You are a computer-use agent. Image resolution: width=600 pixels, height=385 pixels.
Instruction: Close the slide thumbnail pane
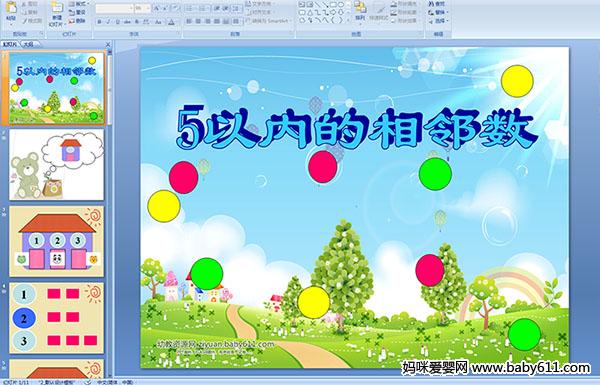point(108,44)
